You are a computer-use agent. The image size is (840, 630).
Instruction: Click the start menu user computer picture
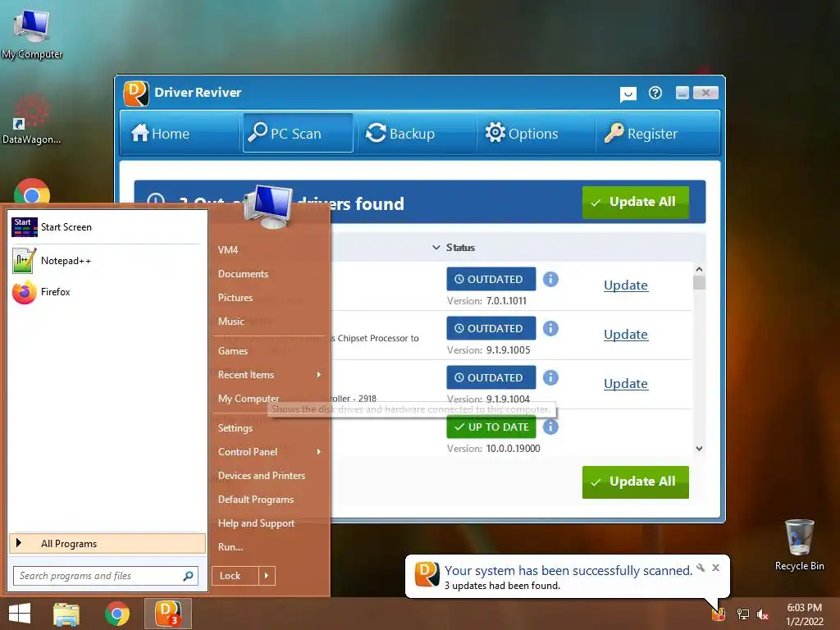click(269, 208)
